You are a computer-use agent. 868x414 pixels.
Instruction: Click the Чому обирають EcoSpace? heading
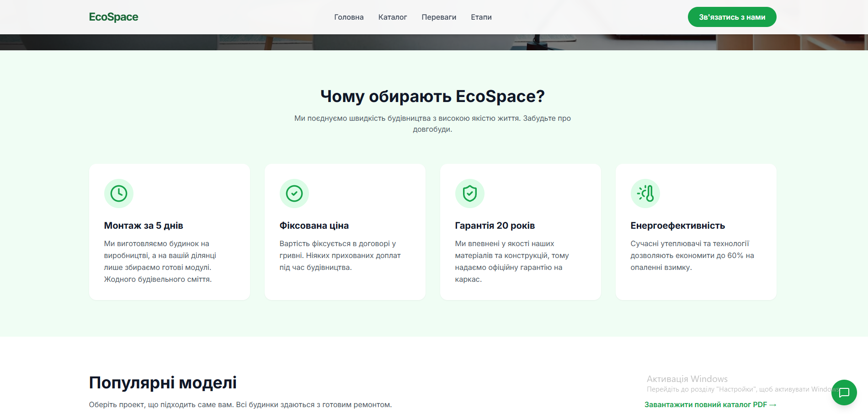(432, 96)
